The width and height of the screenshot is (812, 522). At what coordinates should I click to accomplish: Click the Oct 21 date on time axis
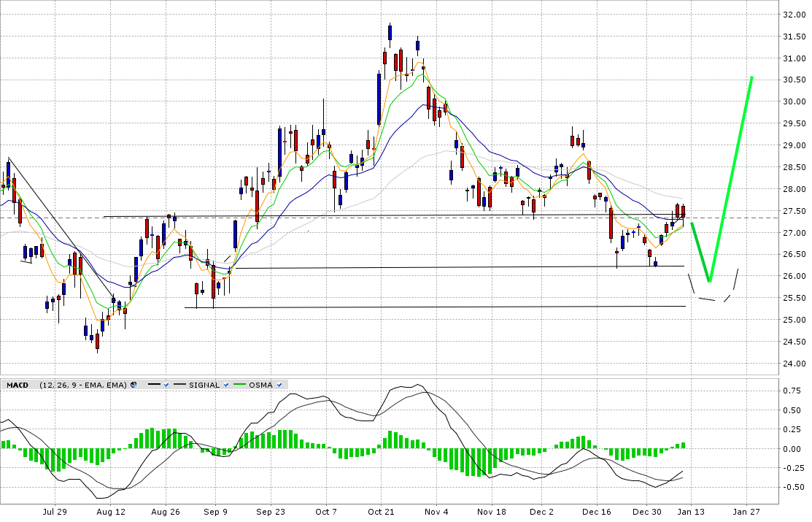(381, 513)
